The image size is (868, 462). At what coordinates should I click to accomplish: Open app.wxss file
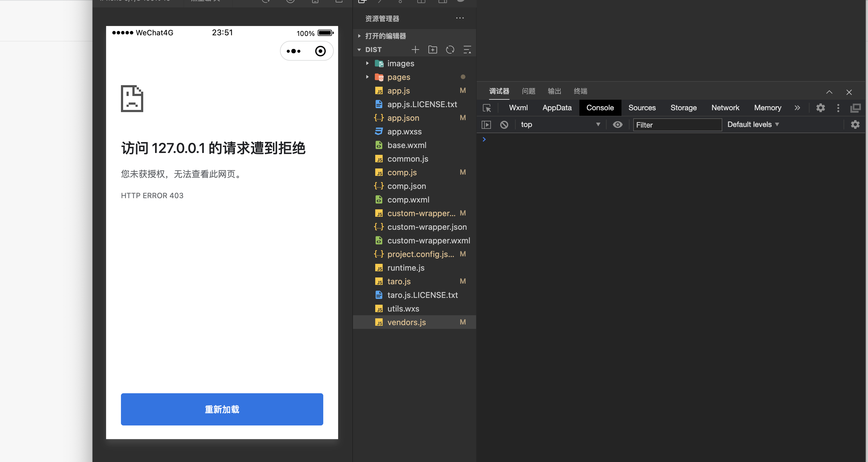pyautogui.click(x=414, y=131)
